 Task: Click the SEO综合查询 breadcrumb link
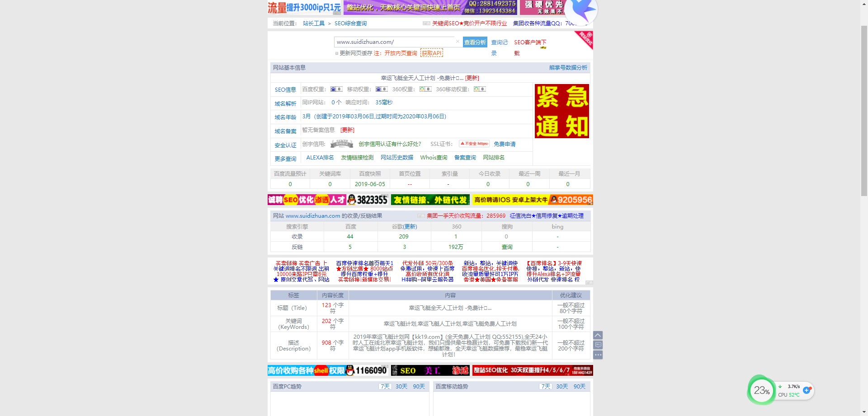click(351, 23)
